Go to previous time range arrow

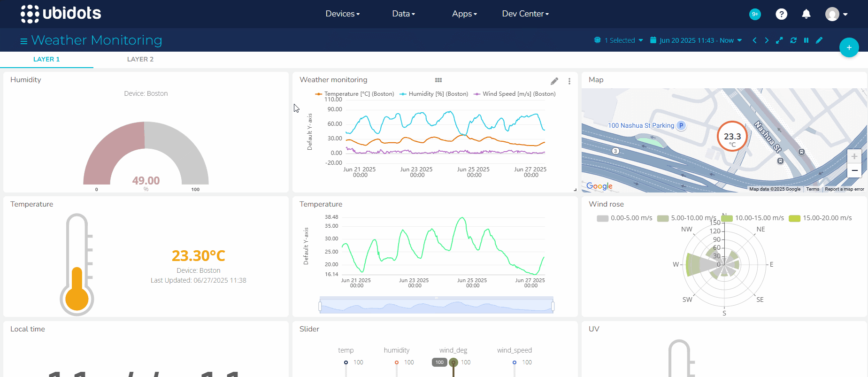(x=754, y=40)
